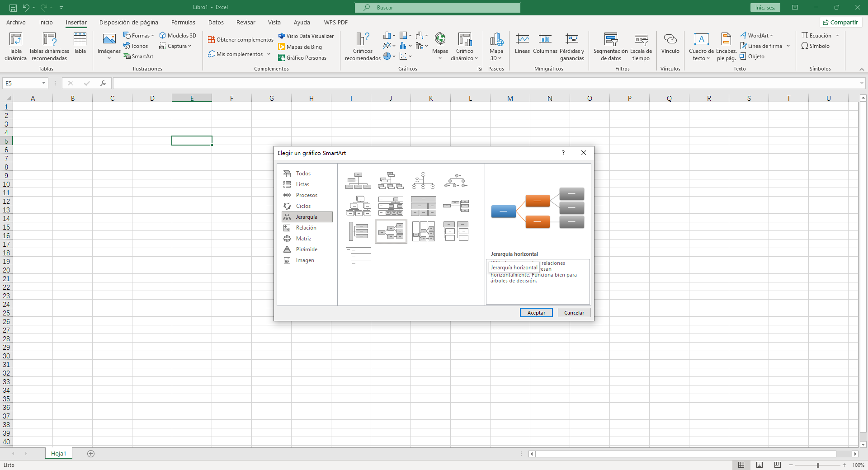Select the Ciclos SmartArt category
Viewport: 868px width, 470px height.
(307, 206)
